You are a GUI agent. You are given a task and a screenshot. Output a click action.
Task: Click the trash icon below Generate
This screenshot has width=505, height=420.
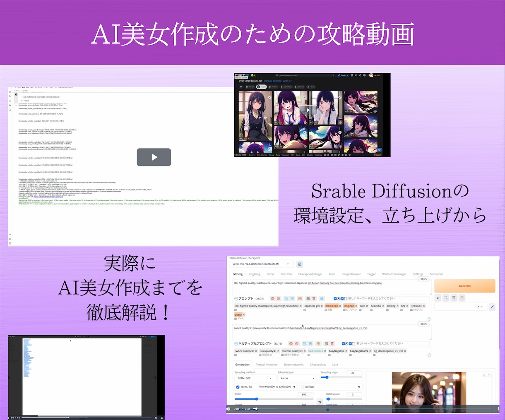[454, 298]
